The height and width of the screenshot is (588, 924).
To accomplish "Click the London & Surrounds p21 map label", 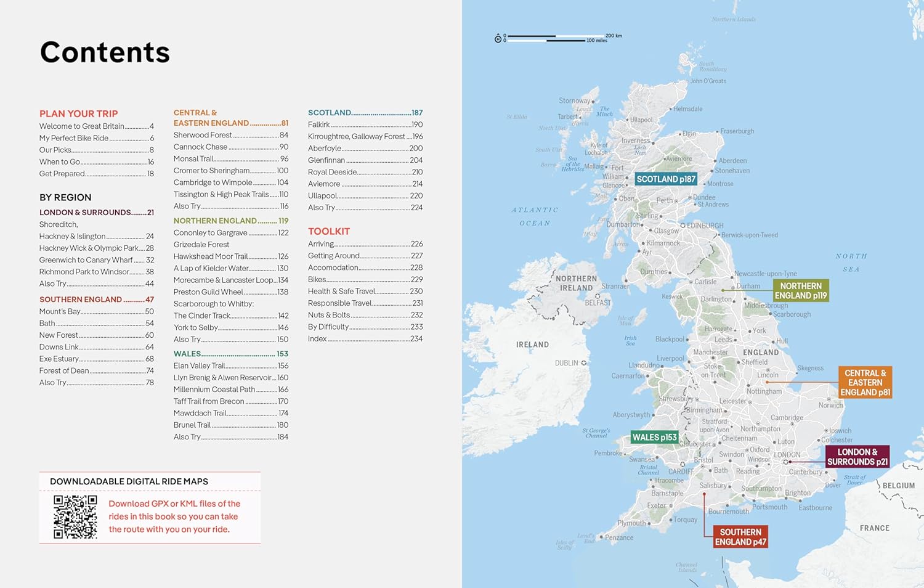I will [x=857, y=457].
